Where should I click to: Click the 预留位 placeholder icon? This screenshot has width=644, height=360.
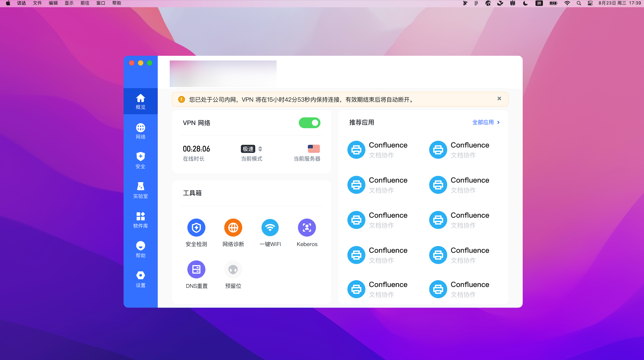click(233, 270)
